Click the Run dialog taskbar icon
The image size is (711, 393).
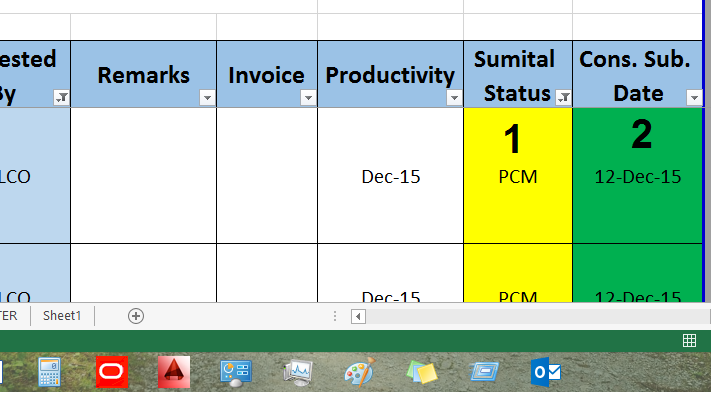pyautogui.click(x=484, y=372)
